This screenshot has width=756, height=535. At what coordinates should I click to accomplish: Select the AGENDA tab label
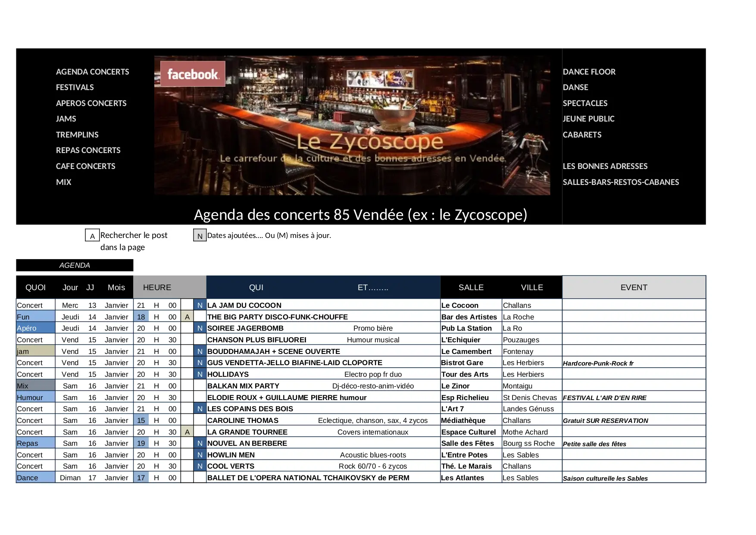point(75,265)
